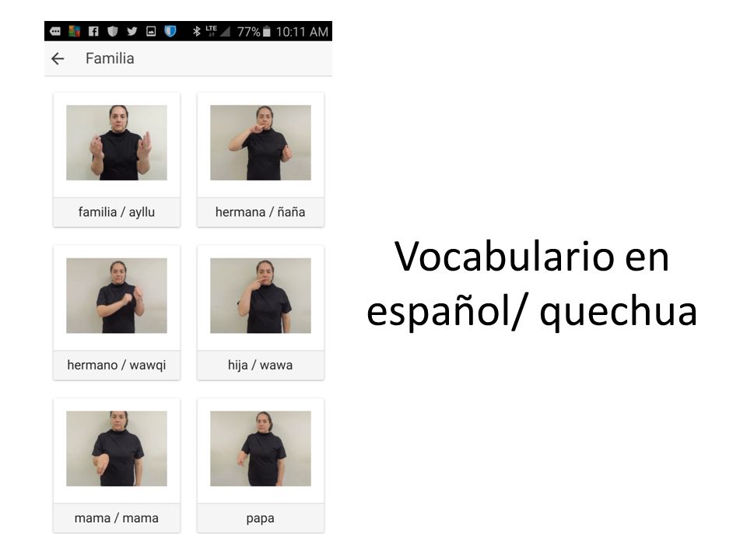Tap the 10:11 AM clock in status bar

302,32
